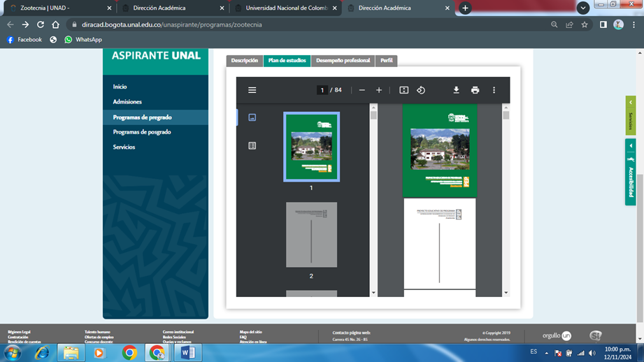This screenshot has height=362, width=644.
Task: Toggle the PDF sidebar menu icon
Action: click(252, 90)
